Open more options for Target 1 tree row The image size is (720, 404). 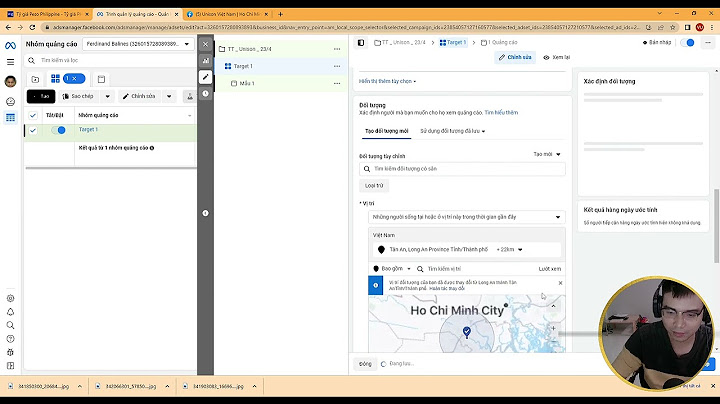tap(337, 66)
